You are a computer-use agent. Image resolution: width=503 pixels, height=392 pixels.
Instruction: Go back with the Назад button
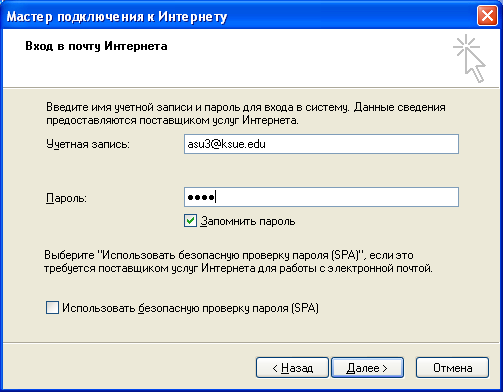pyautogui.click(x=292, y=368)
